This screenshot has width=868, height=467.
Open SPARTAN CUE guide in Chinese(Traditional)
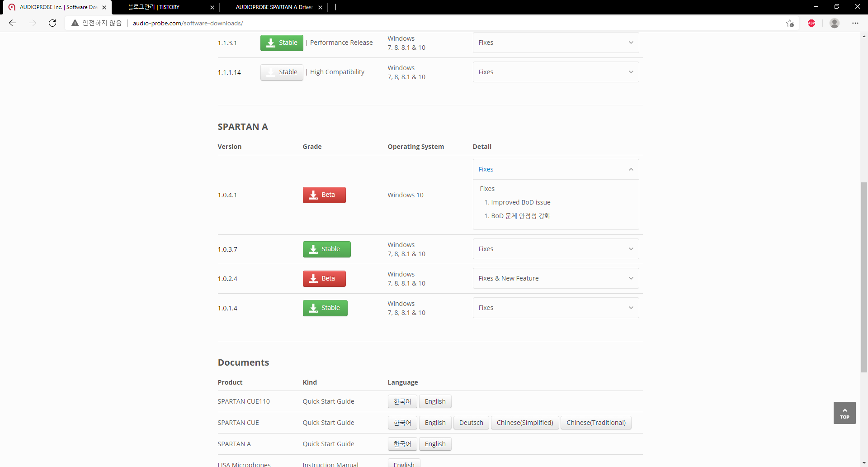pos(596,423)
